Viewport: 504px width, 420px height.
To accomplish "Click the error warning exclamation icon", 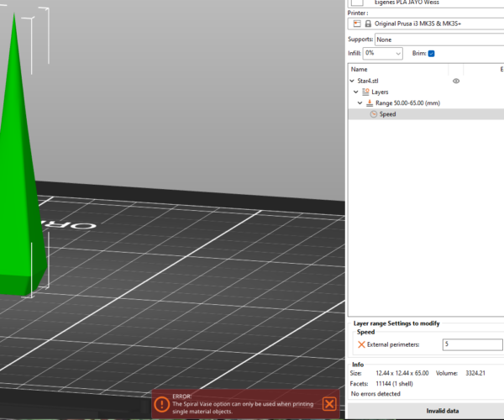I will coord(161,404).
